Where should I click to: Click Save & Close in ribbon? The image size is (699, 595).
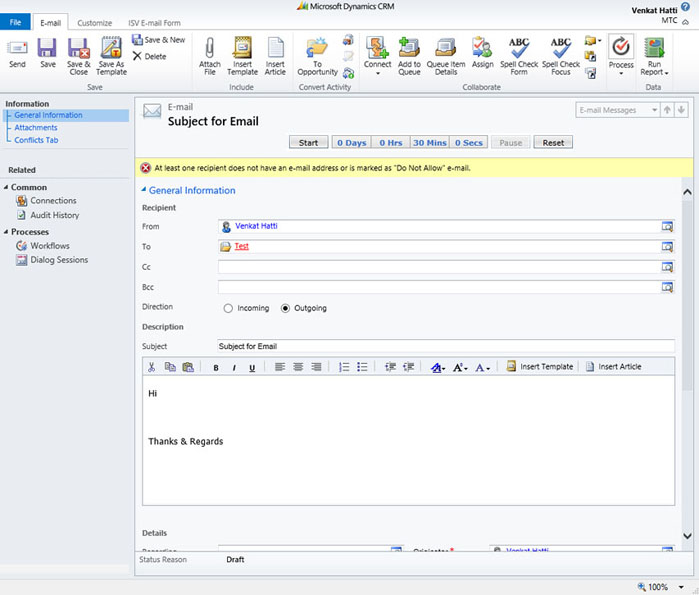pos(78,54)
